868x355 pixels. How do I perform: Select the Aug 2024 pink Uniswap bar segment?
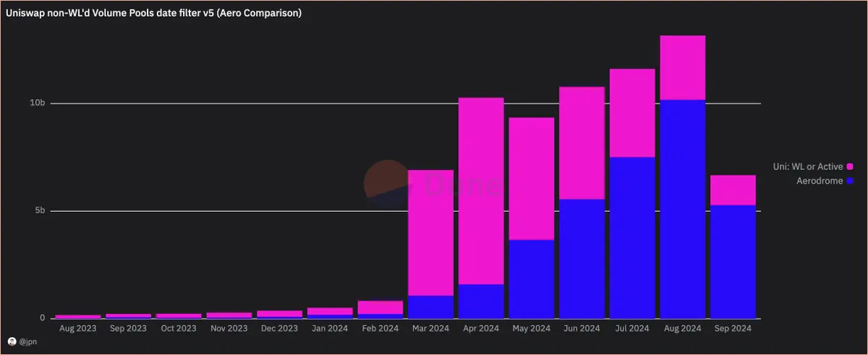[683, 68]
